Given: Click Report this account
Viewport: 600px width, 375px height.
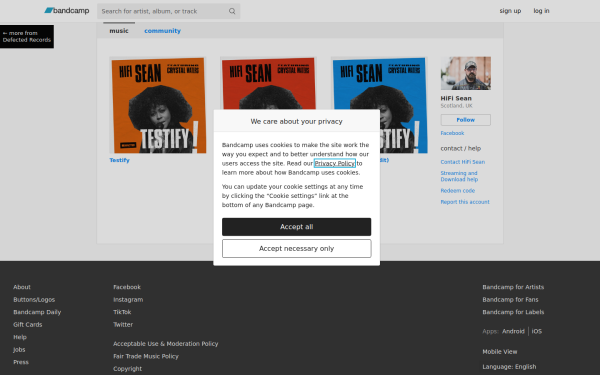Looking at the screenshot, I should click(x=465, y=202).
